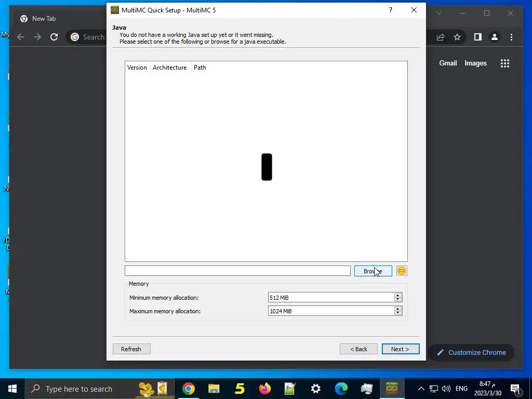
Task: Open the green notepad app on taskbar
Action: pos(290,389)
